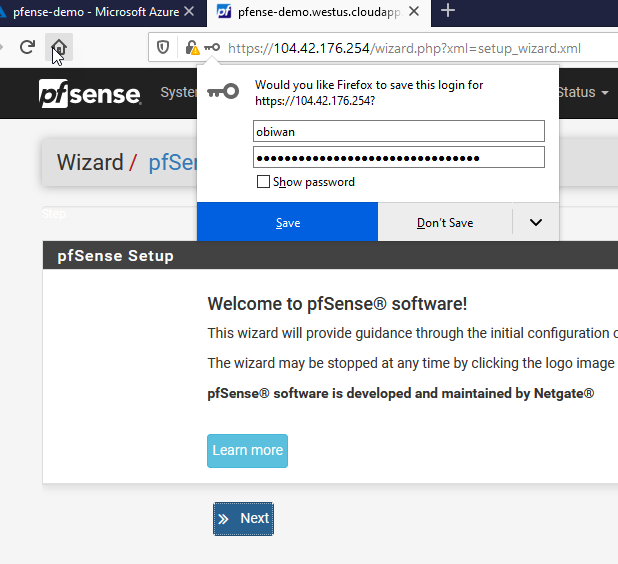This screenshot has height=564, width=618.
Task: Click the Wizard breadcrumb text
Action: point(90,162)
